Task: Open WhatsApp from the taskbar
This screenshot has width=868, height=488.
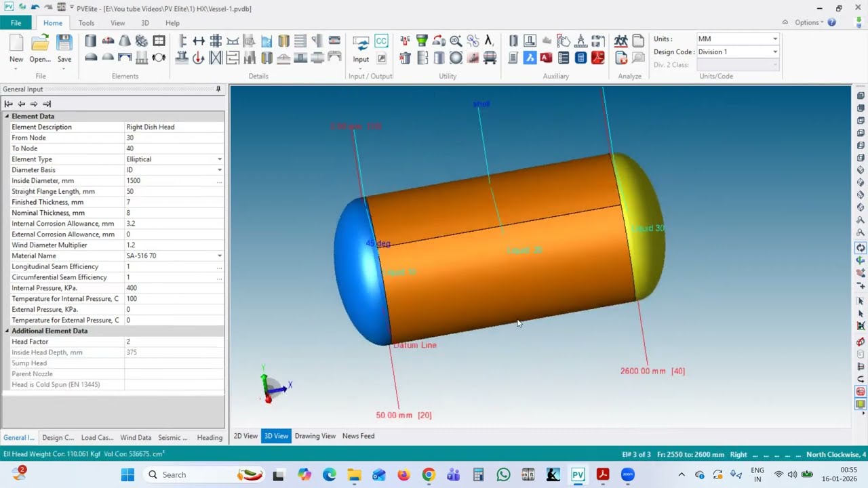Action: pos(503,474)
